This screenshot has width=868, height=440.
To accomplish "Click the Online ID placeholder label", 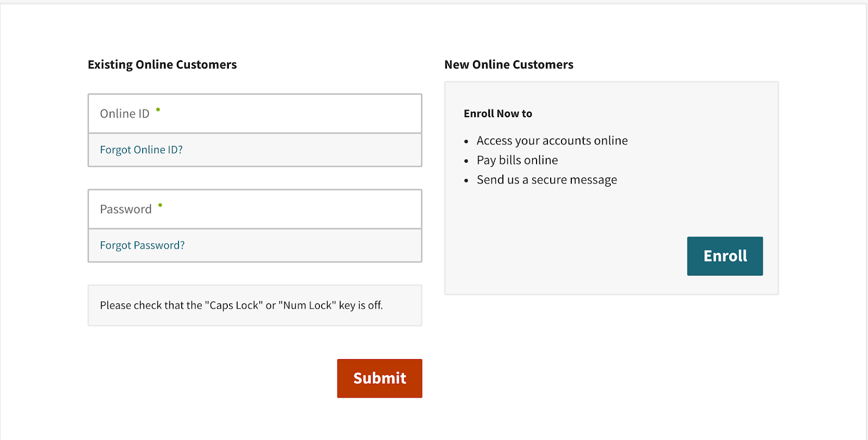I will tap(124, 114).
